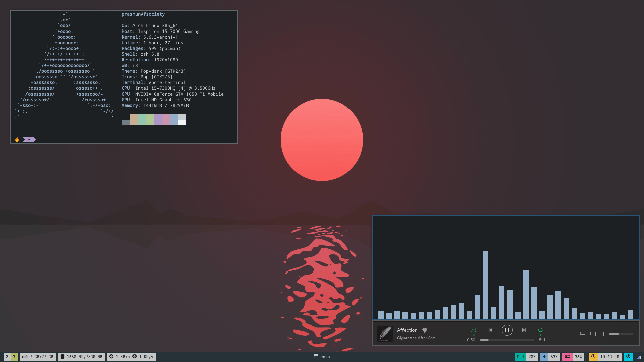Skip to the next track

pyautogui.click(x=524, y=330)
